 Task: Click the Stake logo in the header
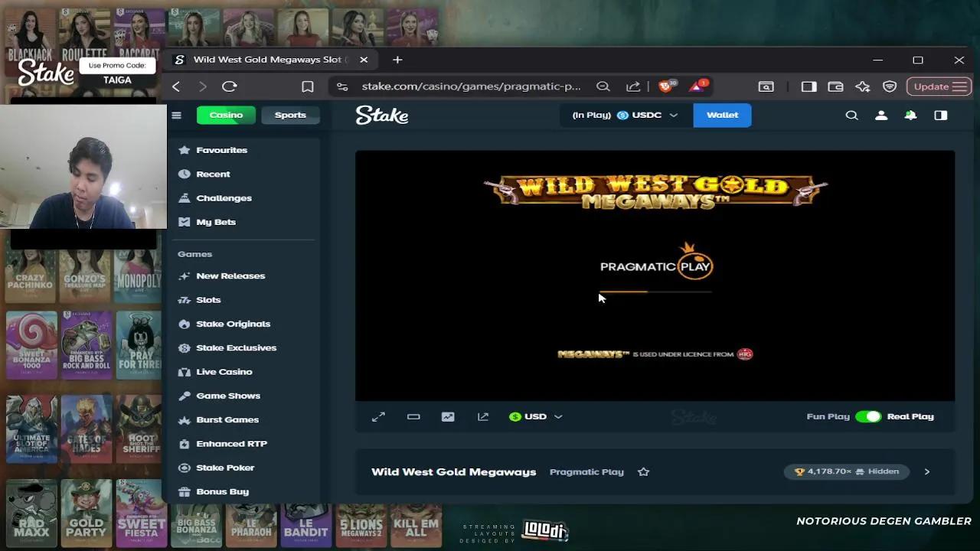point(382,115)
